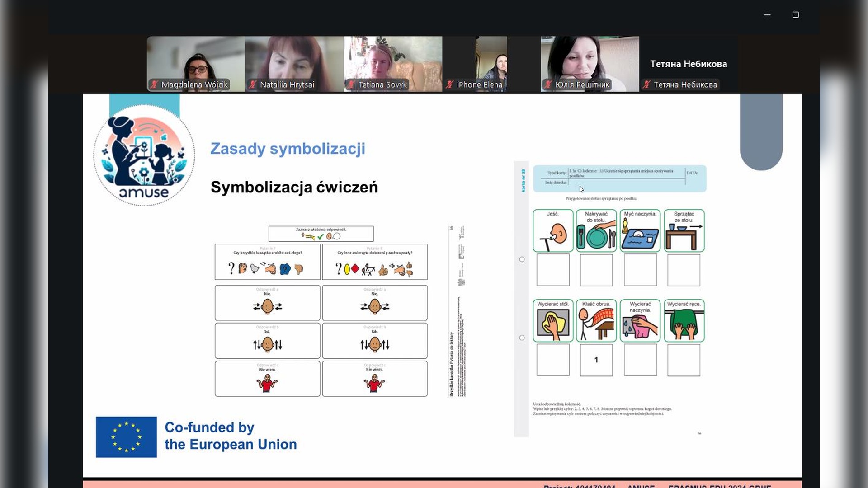Click iPhone Elena's muted microphone icon

tap(450, 84)
